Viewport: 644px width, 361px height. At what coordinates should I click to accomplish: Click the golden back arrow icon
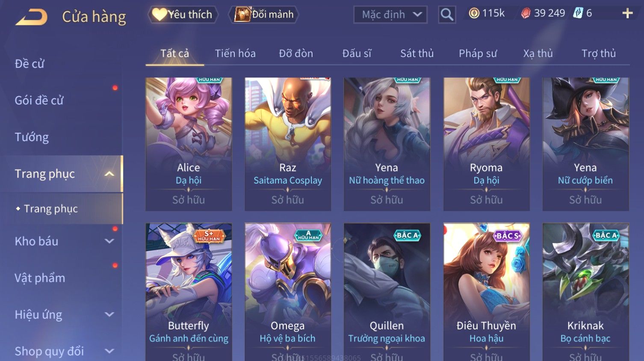click(x=32, y=17)
